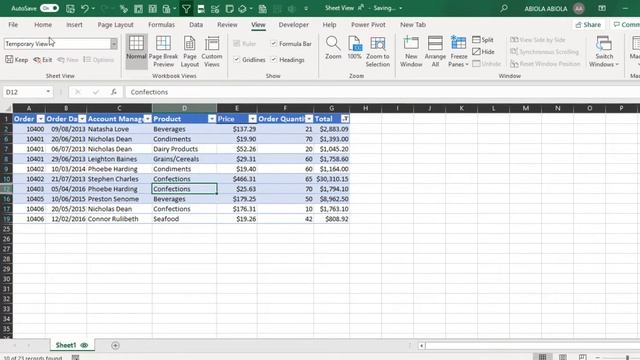Set zoom to 100%

pyautogui.click(x=355, y=48)
